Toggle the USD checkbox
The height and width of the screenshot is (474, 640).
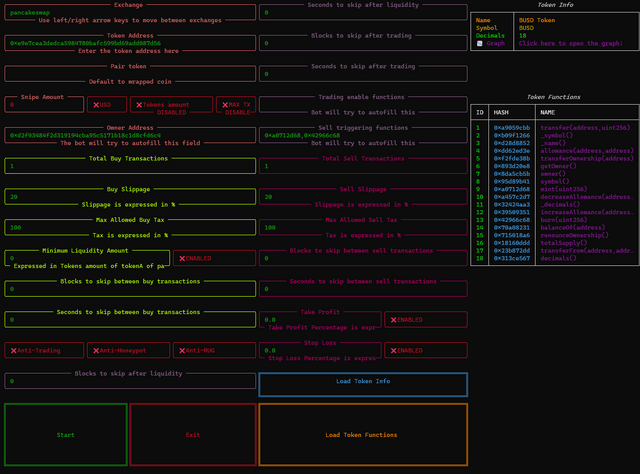pyautogui.click(x=107, y=105)
